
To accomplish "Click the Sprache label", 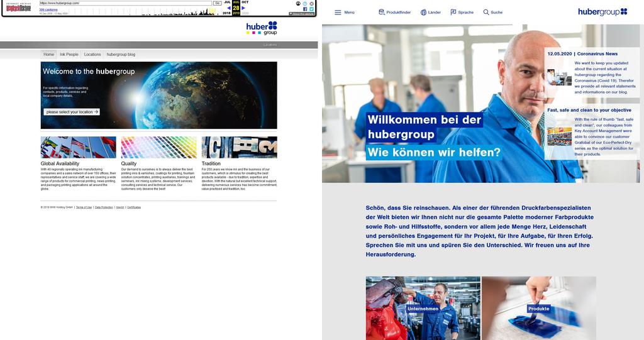I will [x=466, y=13].
